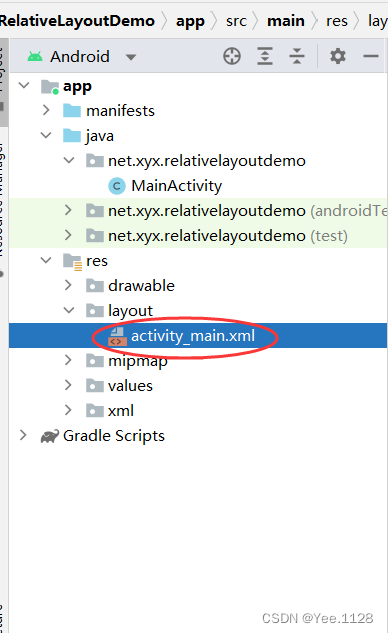
Task: Collapse the java folder
Action: click(x=46, y=135)
